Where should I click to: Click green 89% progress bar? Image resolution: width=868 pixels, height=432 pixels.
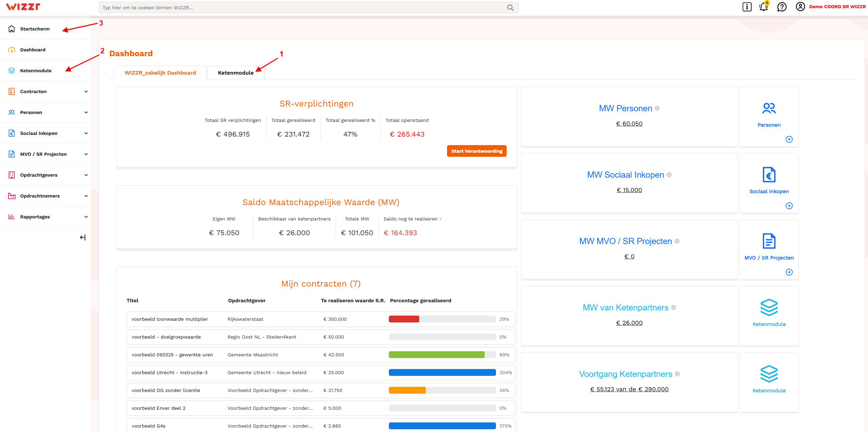click(436, 355)
